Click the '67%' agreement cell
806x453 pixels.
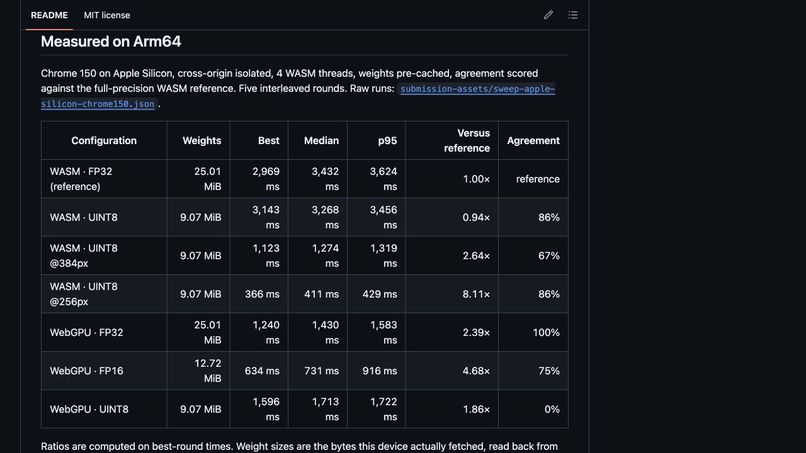coord(533,256)
